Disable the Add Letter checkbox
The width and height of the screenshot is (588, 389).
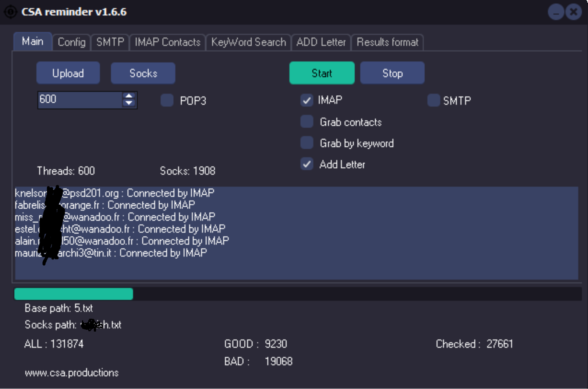tap(307, 164)
